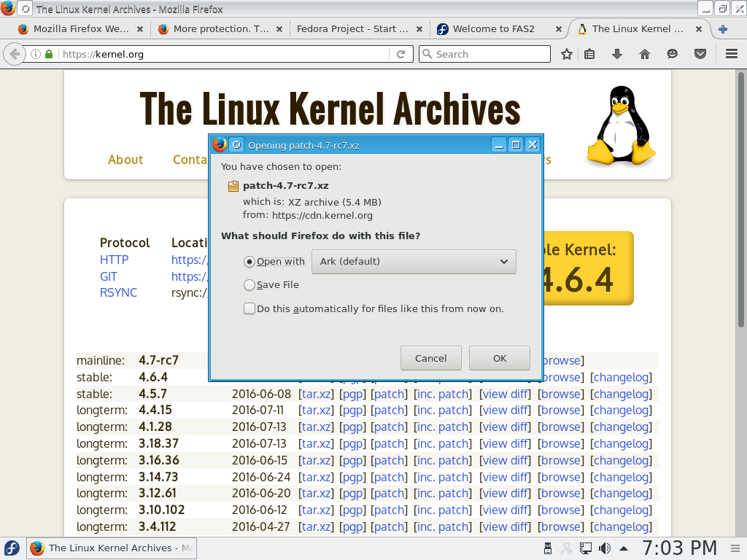The width and height of the screenshot is (747, 560).
Task: Reload the current page
Action: tap(400, 54)
